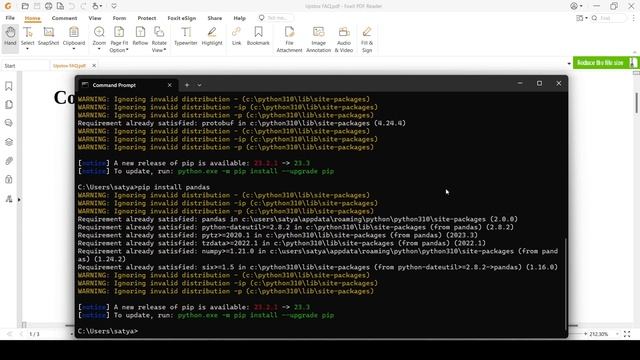Click the Reflow tool

140,36
